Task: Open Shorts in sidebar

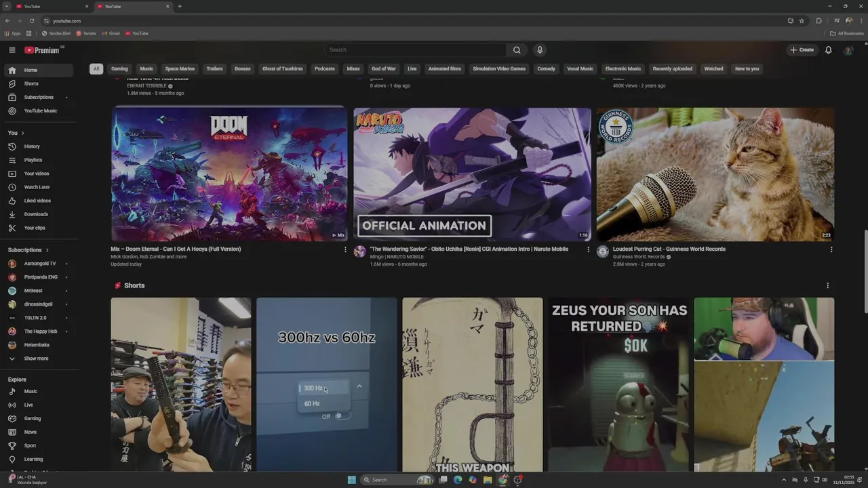Action: (x=39, y=83)
